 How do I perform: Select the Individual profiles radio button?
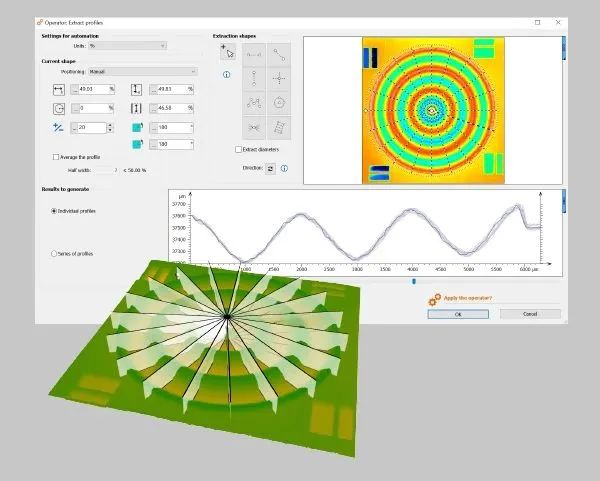click(x=54, y=211)
